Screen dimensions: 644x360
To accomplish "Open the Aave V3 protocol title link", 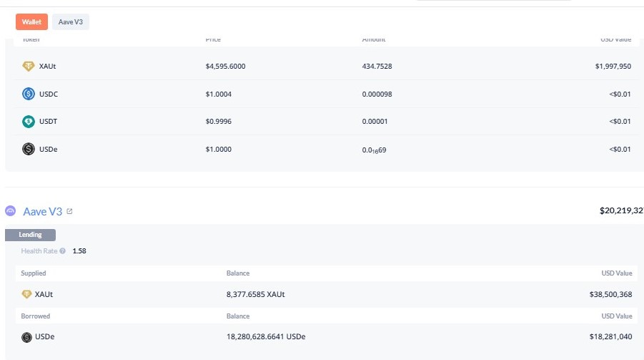I will tap(43, 211).
